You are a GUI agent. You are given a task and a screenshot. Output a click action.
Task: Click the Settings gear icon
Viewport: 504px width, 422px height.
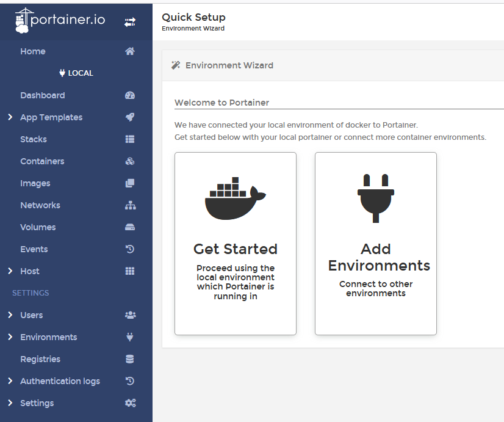(129, 403)
